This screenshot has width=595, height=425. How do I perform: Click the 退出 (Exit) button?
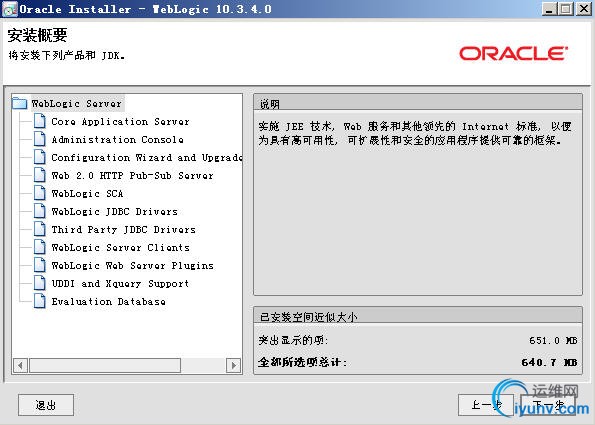46,405
